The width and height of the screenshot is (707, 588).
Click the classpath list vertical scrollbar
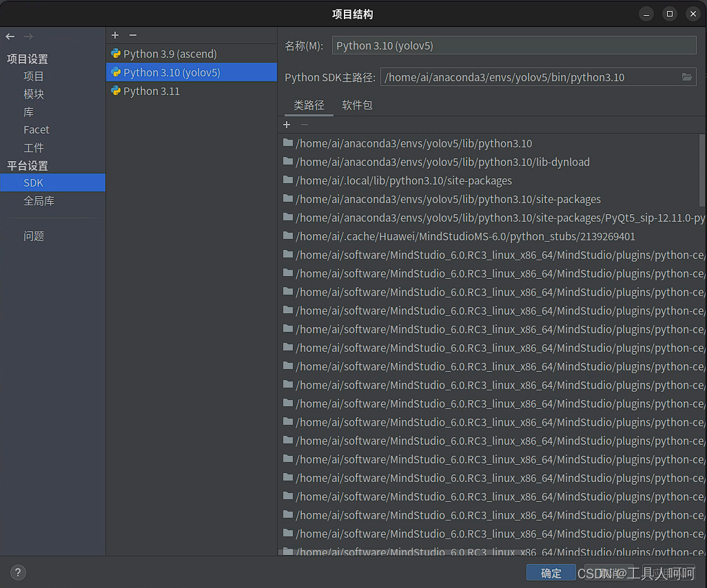[x=702, y=170]
